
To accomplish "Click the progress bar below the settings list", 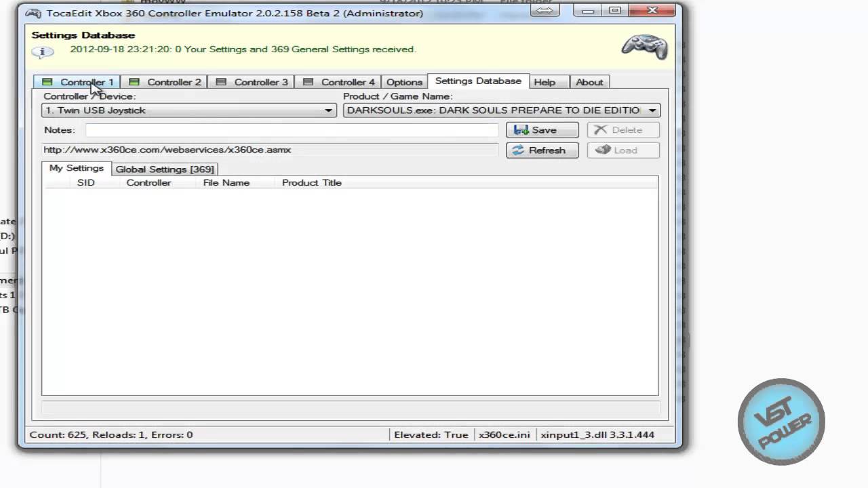I will [x=351, y=407].
